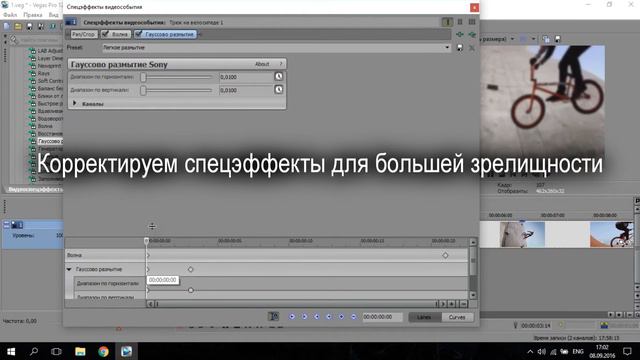Click the keyframe timeline zoom-in plus button
The height and width of the screenshot is (360, 640).
click(452, 304)
